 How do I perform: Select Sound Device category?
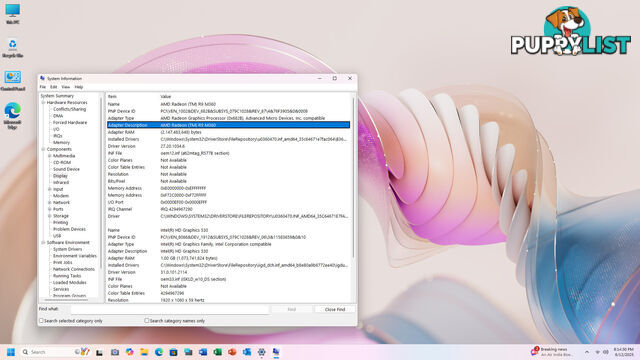coord(66,169)
